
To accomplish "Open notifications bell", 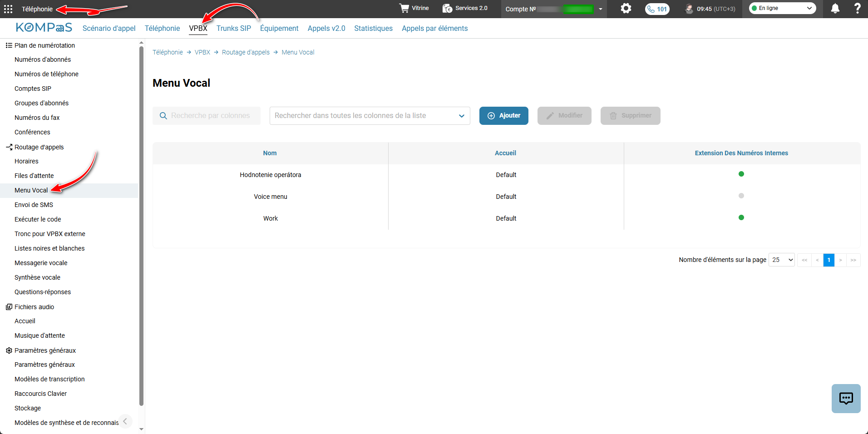I will 835,9.
